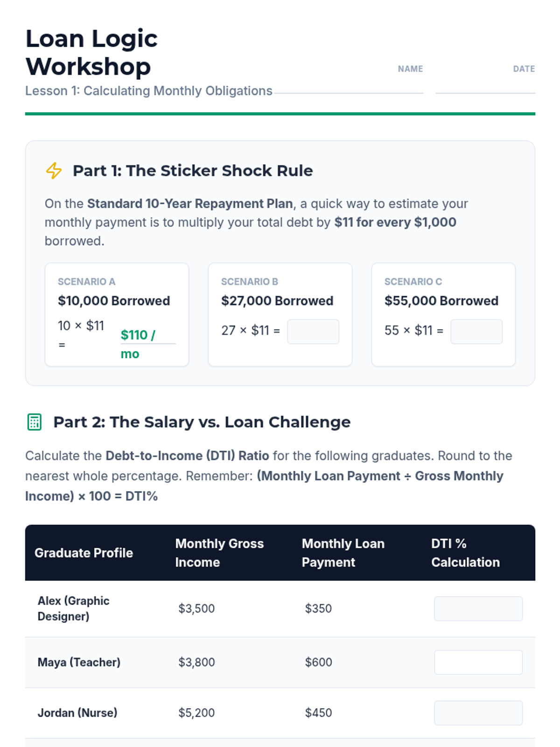Click the Maya (Teacher) row label
Screen dimensions: 560x747
tap(79, 662)
